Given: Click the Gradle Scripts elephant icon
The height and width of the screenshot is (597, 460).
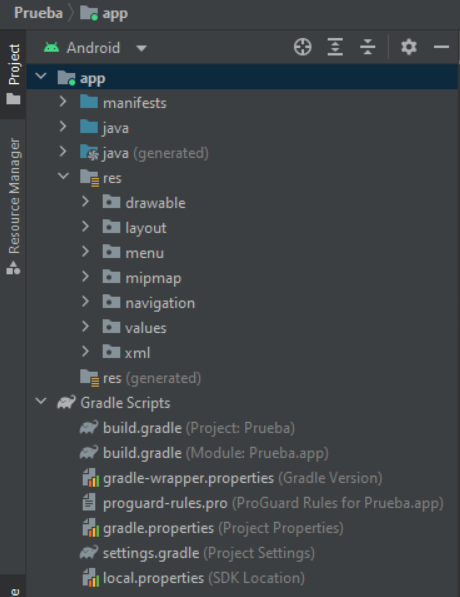Looking at the screenshot, I should coord(66,402).
